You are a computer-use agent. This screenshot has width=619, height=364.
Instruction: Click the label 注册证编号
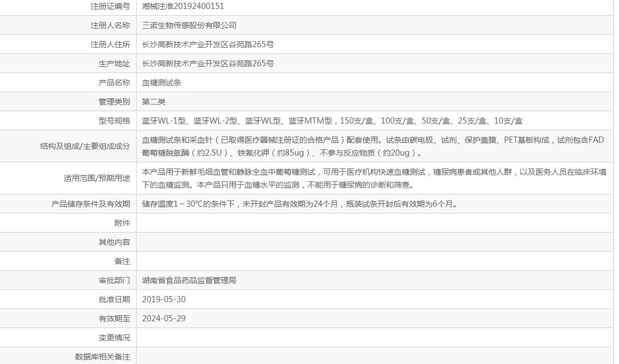click(x=110, y=6)
